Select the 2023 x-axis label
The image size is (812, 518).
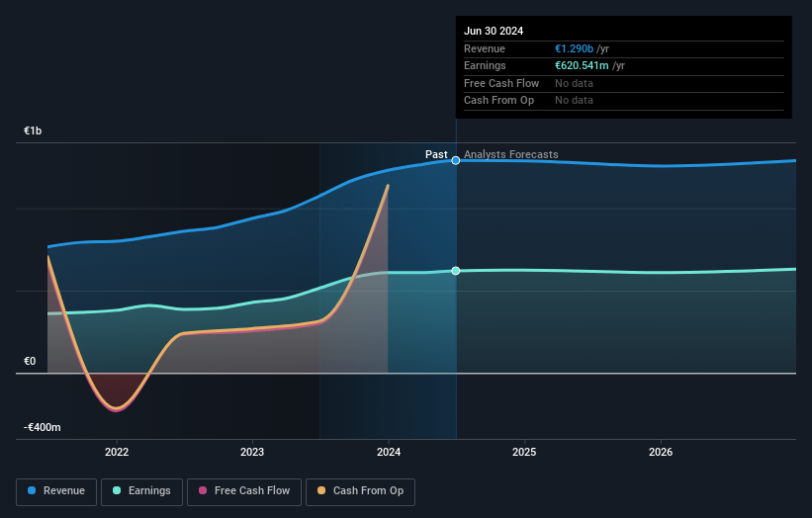coord(252,452)
